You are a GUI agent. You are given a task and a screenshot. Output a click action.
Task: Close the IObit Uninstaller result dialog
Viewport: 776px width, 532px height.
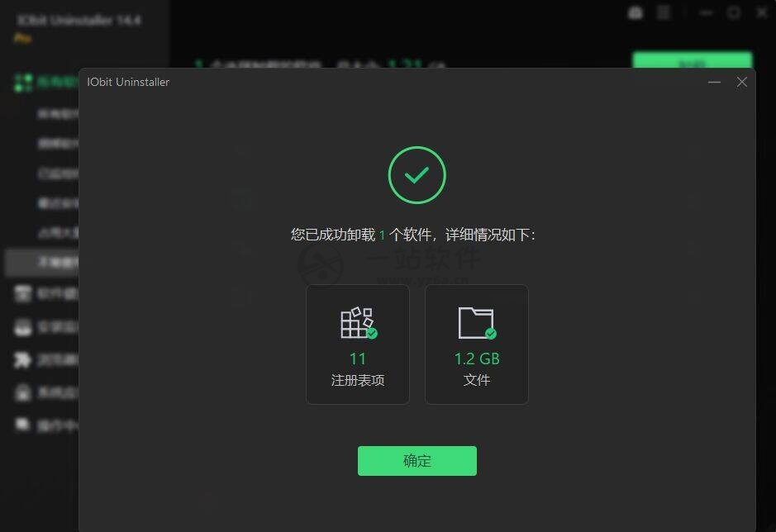(741, 82)
